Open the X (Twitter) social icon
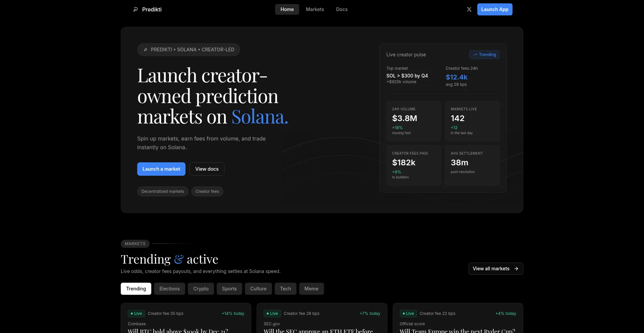The image size is (644, 333). pos(469,9)
